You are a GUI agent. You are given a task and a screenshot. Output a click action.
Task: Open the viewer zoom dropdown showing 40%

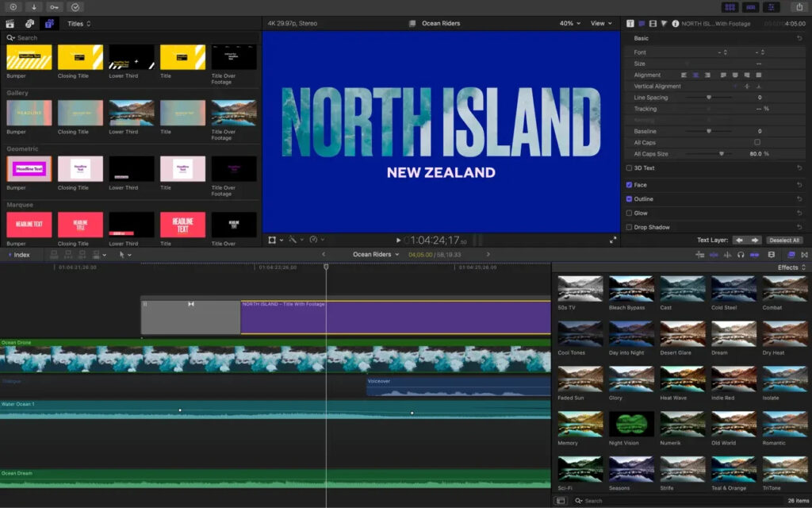569,23
